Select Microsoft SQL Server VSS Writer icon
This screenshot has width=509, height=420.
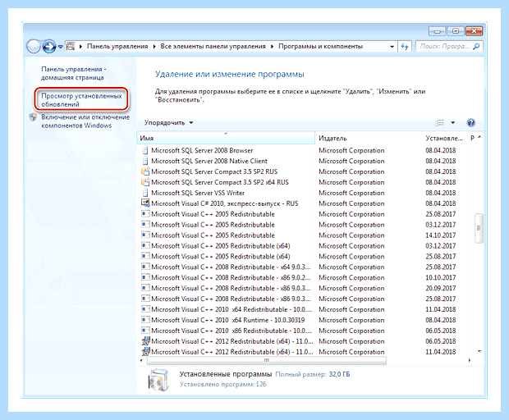coord(146,193)
